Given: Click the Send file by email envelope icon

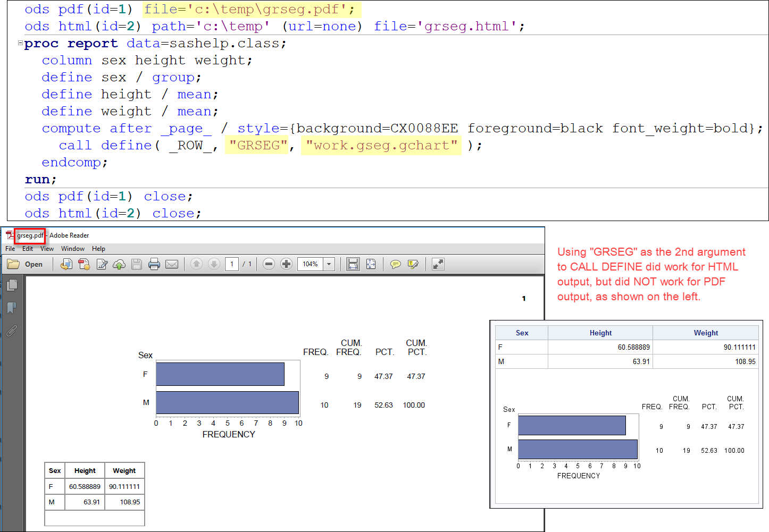Looking at the screenshot, I should [x=172, y=264].
